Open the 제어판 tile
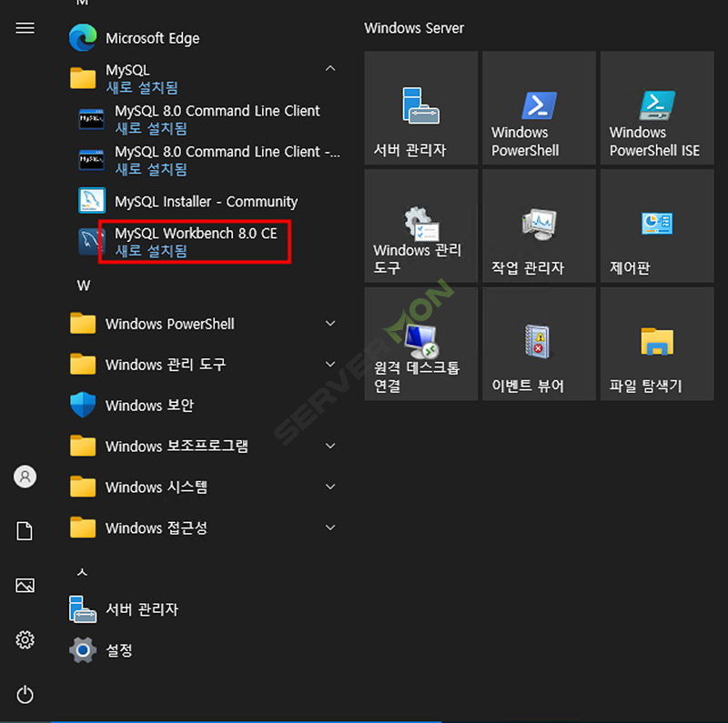Screen dimensions: 728x723 coord(657,226)
